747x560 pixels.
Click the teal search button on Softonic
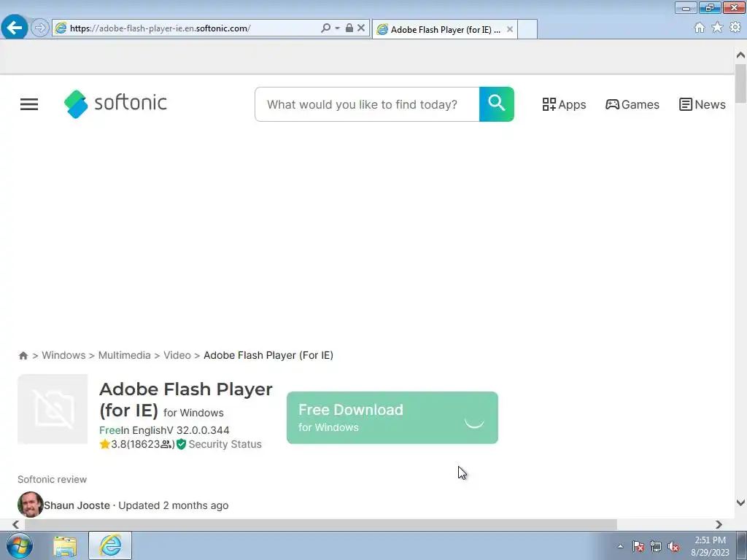click(496, 104)
